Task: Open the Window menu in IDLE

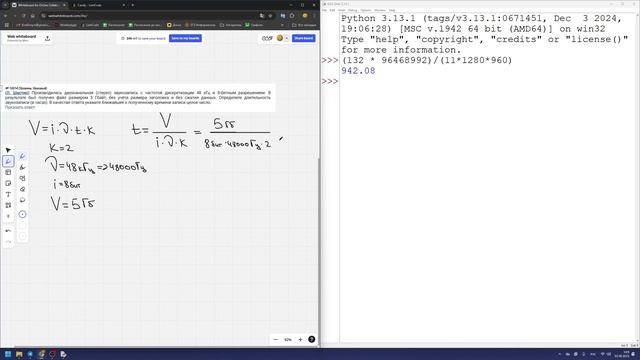Action: click(x=380, y=10)
